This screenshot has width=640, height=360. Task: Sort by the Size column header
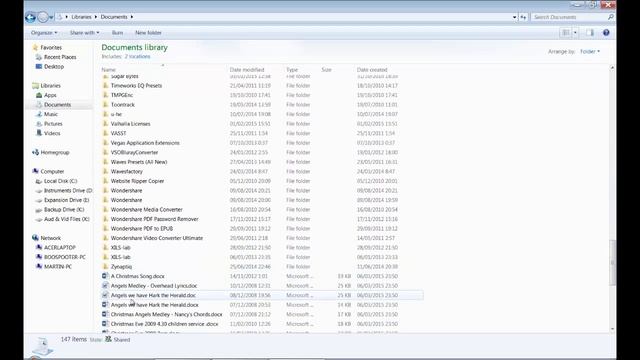(326, 70)
